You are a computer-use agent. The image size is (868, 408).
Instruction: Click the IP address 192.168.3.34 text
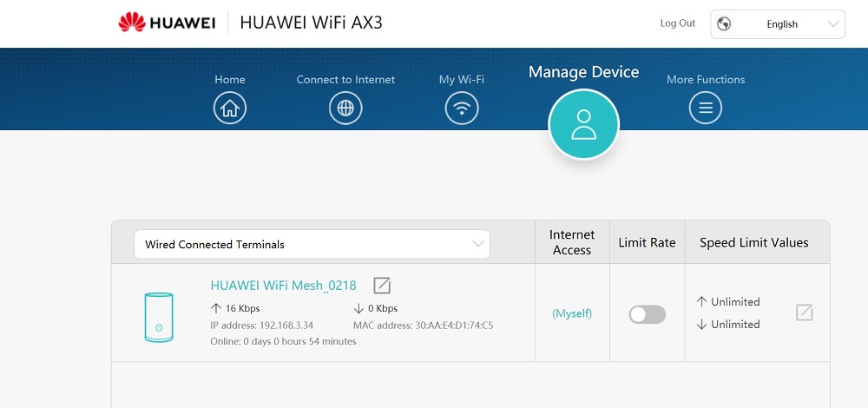tap(262, 326)
